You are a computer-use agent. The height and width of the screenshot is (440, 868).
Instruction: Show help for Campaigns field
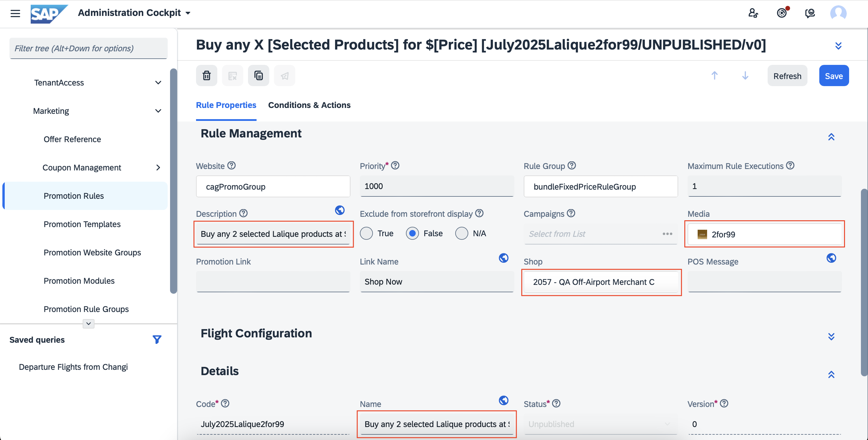click(571, 213)
